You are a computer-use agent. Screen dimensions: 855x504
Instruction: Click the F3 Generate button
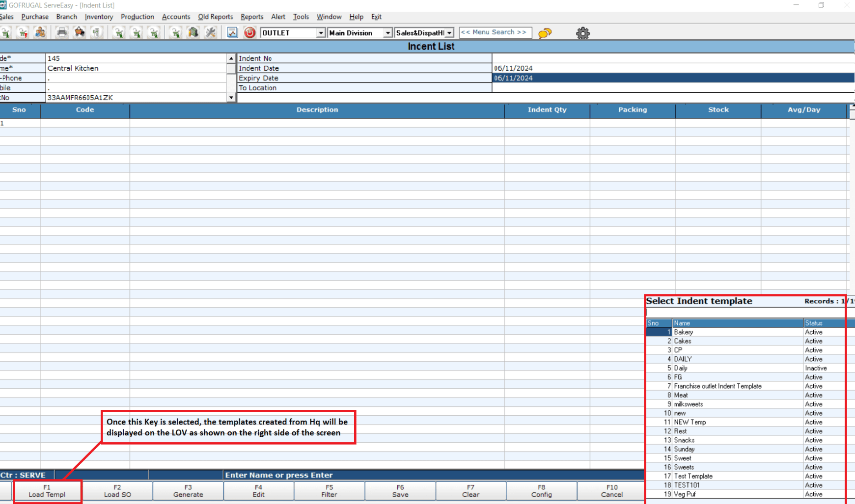[188, 491]
